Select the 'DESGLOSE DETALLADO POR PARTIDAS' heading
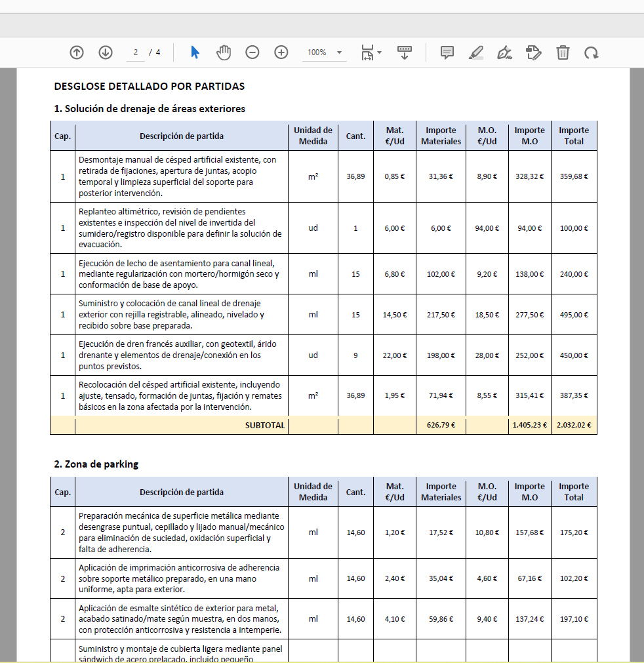 point(150,87)
